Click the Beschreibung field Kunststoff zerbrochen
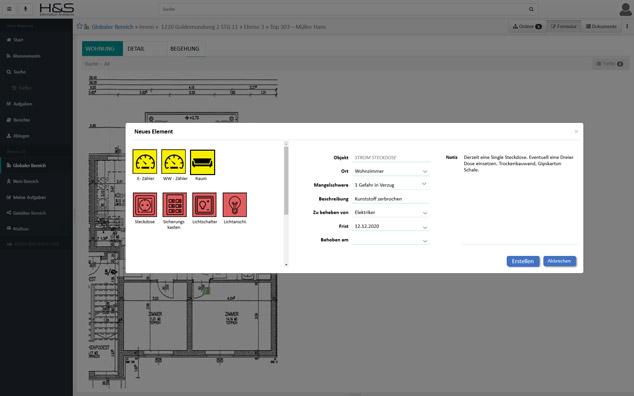Viewport: 634px width, 396px height. click(x=391, y=199)
